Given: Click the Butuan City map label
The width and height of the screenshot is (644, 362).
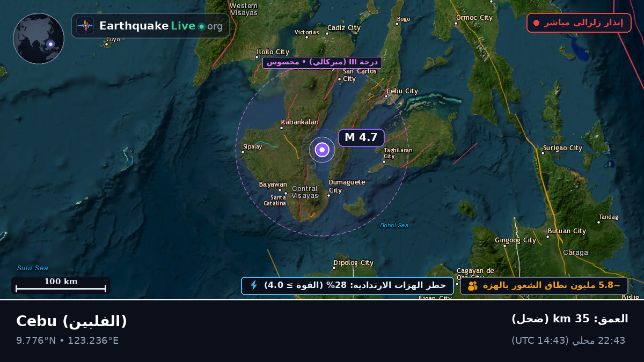Looking at the screenshot, I should (566, 231).
